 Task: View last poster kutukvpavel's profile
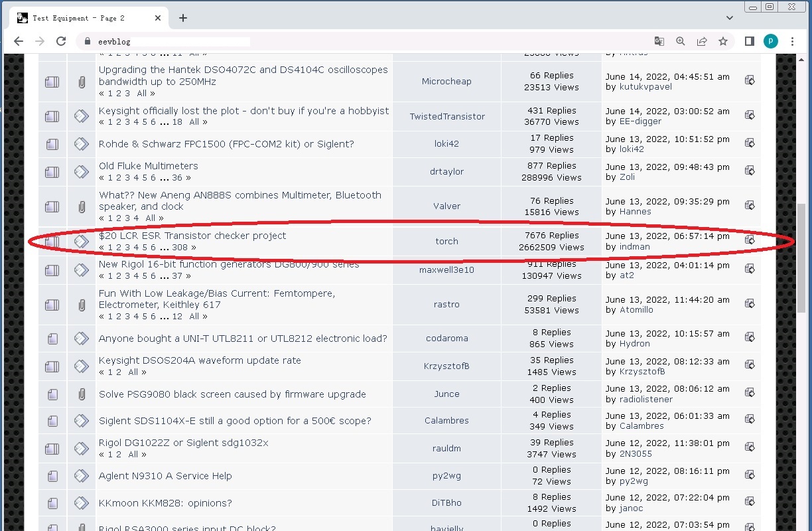[645, 88]
